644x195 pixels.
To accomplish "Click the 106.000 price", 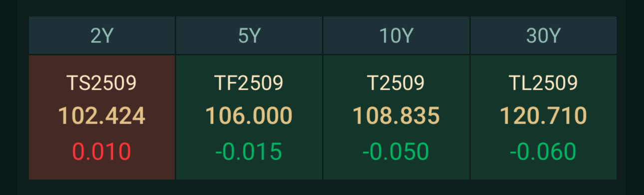I will (x=249, y=116).
